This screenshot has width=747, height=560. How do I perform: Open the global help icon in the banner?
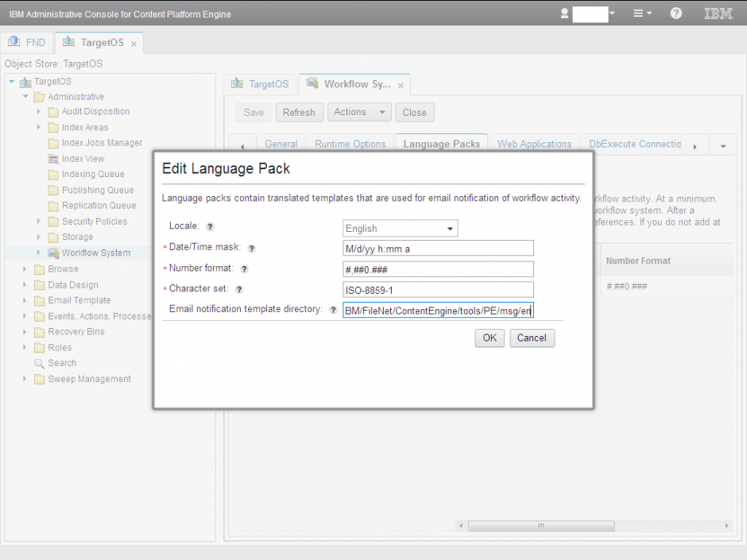675,14
